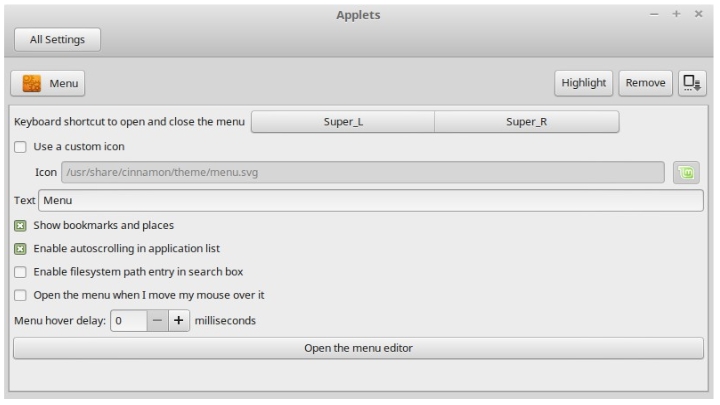This screenshot has height=405, width=720.
Task: Click the menu hover delay value field
Action: [128, 321]
